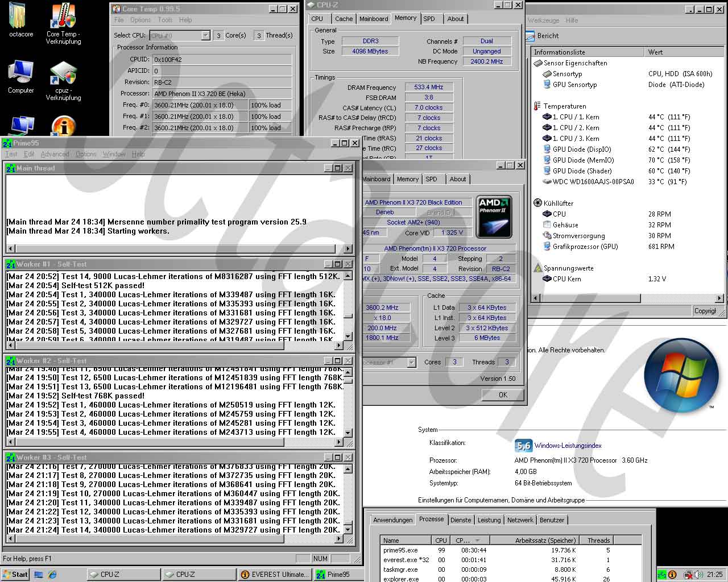This screenshot has width=728, height=582.
Task: Open the Netzwerk tab in Task Manager
Action: click(x=520, y=520)
